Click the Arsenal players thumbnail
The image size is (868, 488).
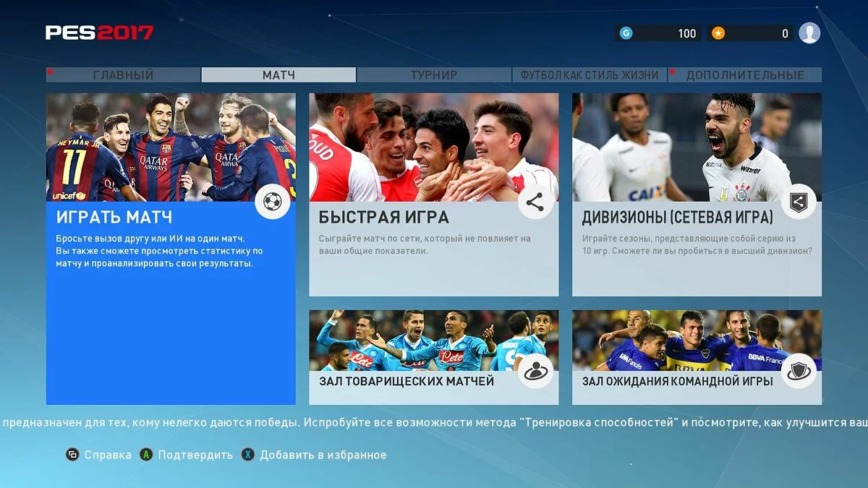tap(434, 147)
